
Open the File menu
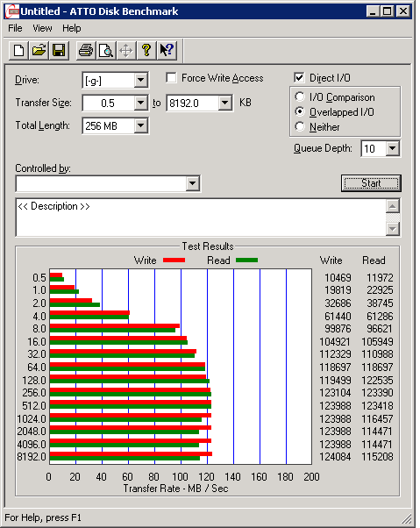tap(15, 28)
